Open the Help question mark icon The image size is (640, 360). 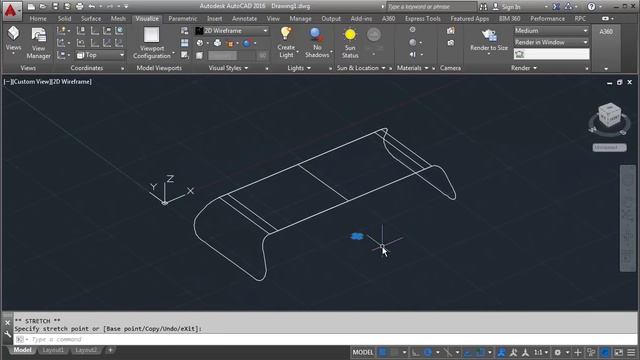tap(591, 7)
